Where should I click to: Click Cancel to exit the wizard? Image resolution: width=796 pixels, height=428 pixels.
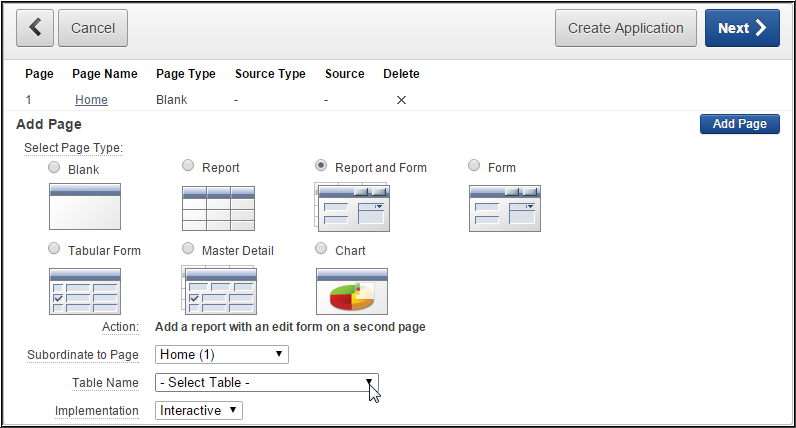pyautogui.click(x=93, y=28)
